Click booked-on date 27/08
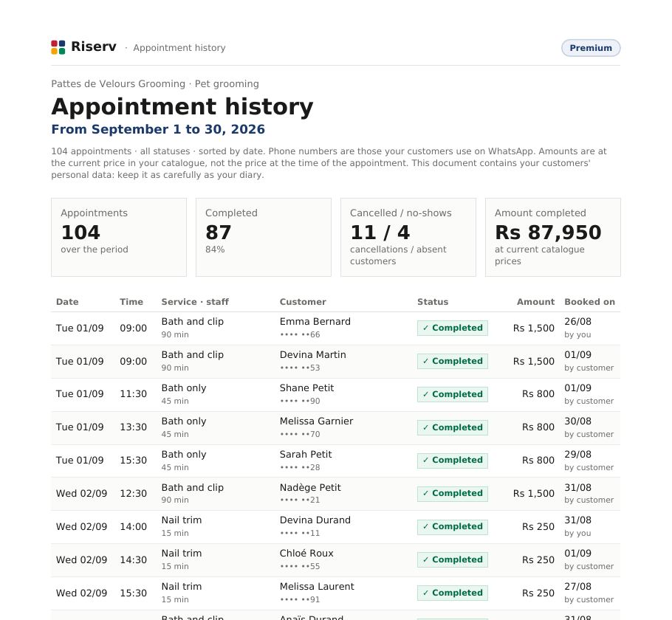Image resolution: width=672 pixels, height=620 pixels. [577, 587]
